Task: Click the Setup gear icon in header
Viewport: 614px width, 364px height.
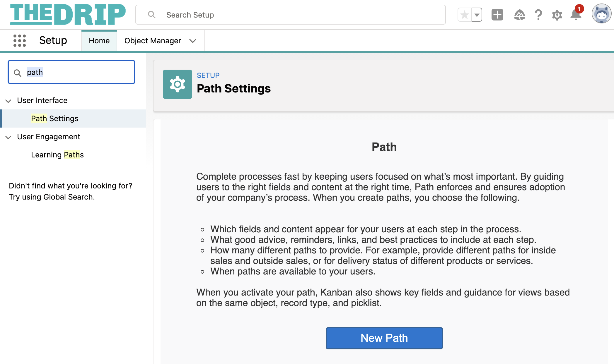Action: pyautogui.click(x=557, y=15)
